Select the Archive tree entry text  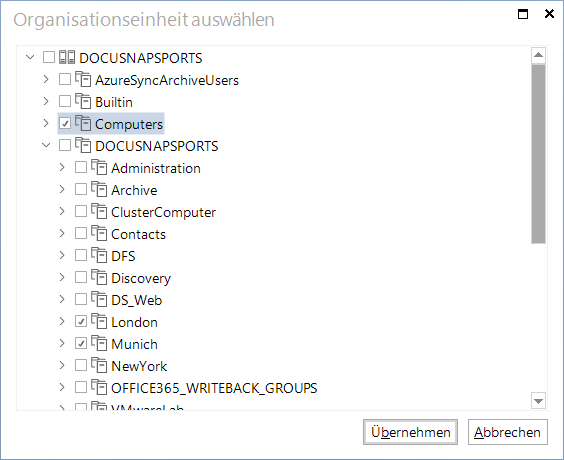pos(134,190)
